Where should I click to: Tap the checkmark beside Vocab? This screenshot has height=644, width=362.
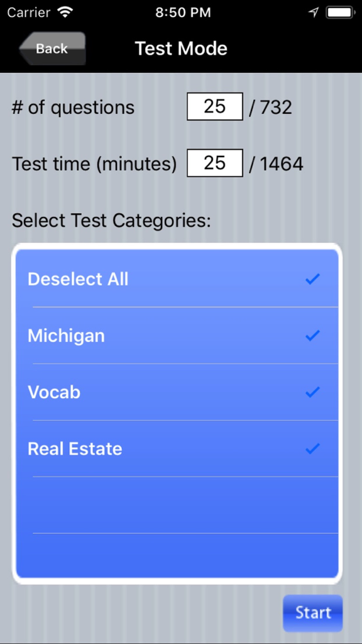pyautogui.click(x=312, y=392)
